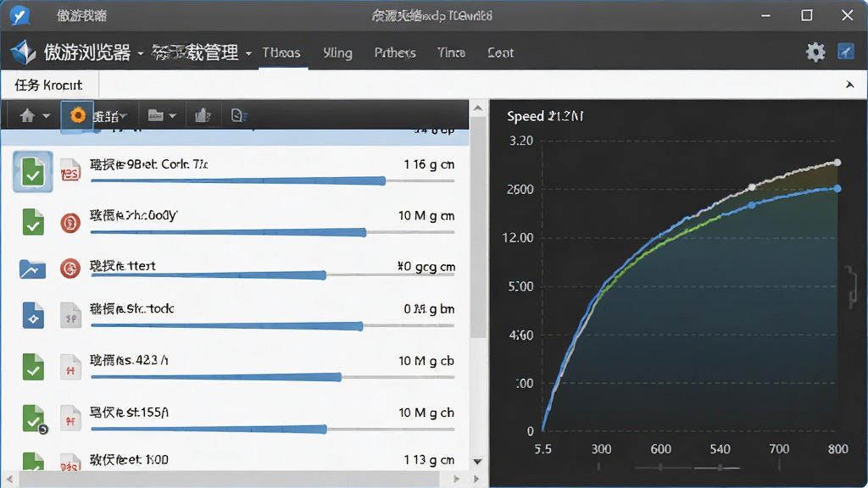Click the red round icon in the "ttert" row
Image resolution: width=868 pixels, height=488 pixels.
[x=70, y=269]
